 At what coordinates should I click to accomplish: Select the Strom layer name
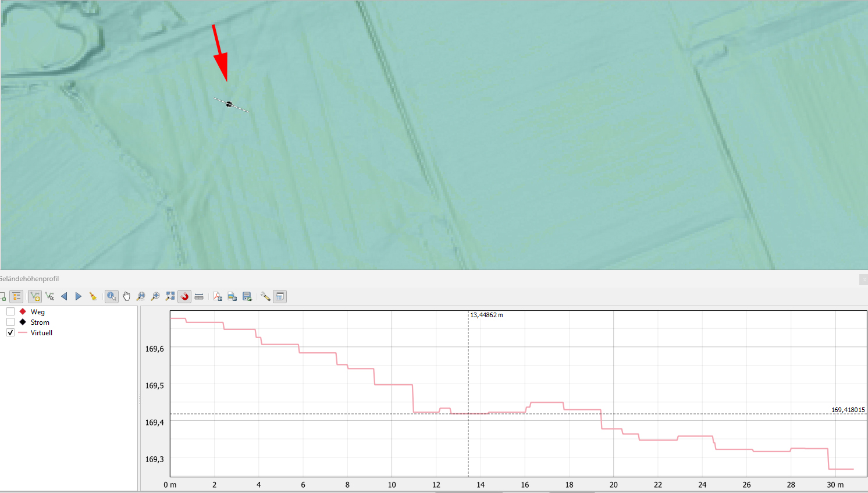pos(40,322)
